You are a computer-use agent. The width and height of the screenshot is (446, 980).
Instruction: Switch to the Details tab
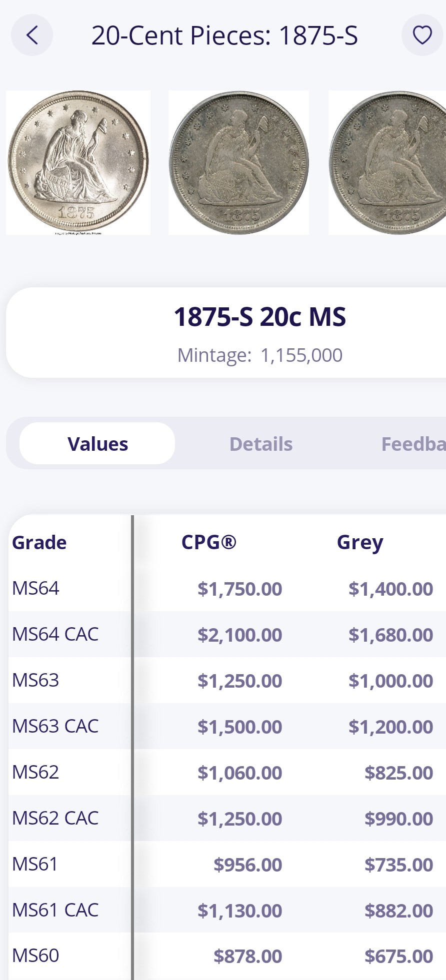click(x=260, y=444)
